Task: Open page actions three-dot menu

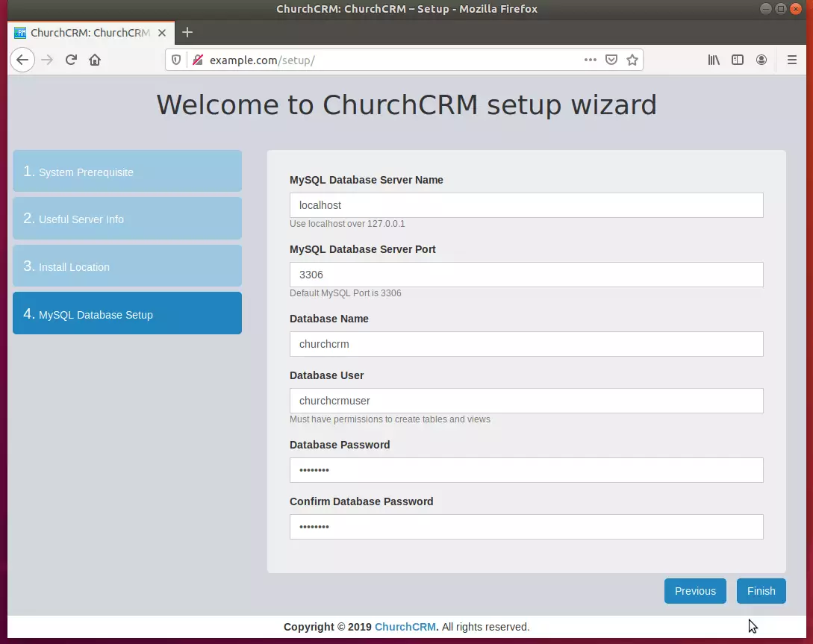Action: tap(590, 60)
